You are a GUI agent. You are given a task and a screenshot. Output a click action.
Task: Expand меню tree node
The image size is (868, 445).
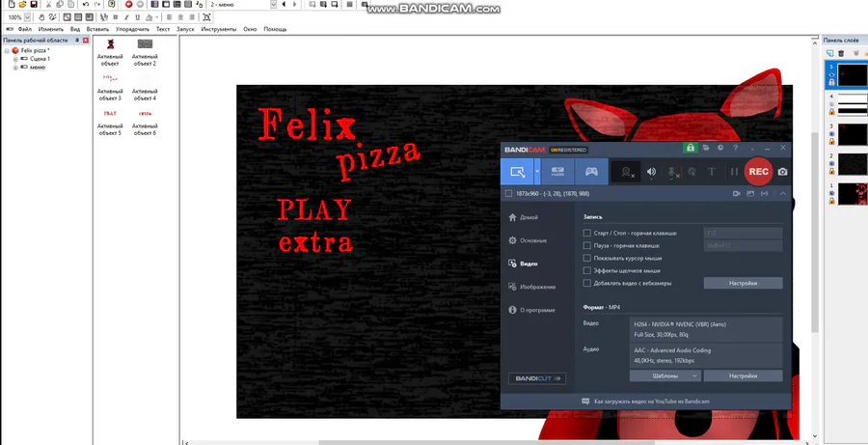coord(15,67)
